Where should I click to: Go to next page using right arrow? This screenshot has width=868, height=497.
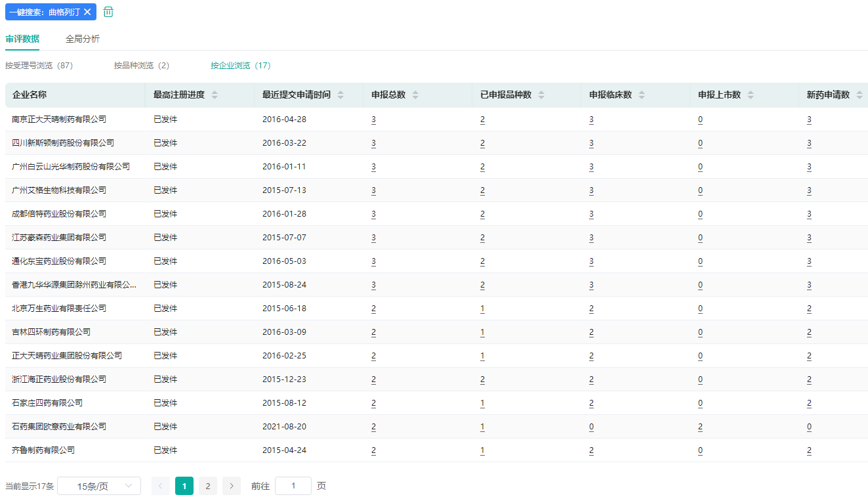click(232, 486)
